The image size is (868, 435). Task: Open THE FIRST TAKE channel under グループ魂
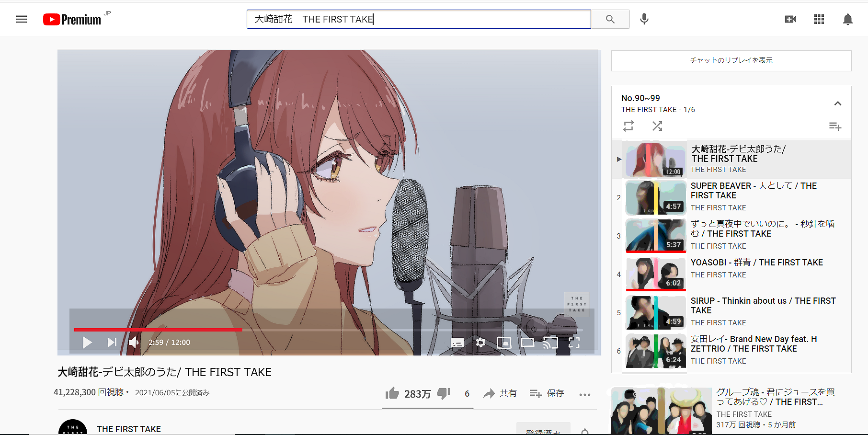[744, 414]
